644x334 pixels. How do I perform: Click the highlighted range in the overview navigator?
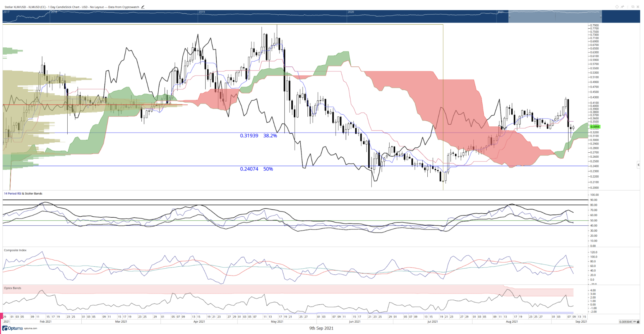(x=555, y=17)
